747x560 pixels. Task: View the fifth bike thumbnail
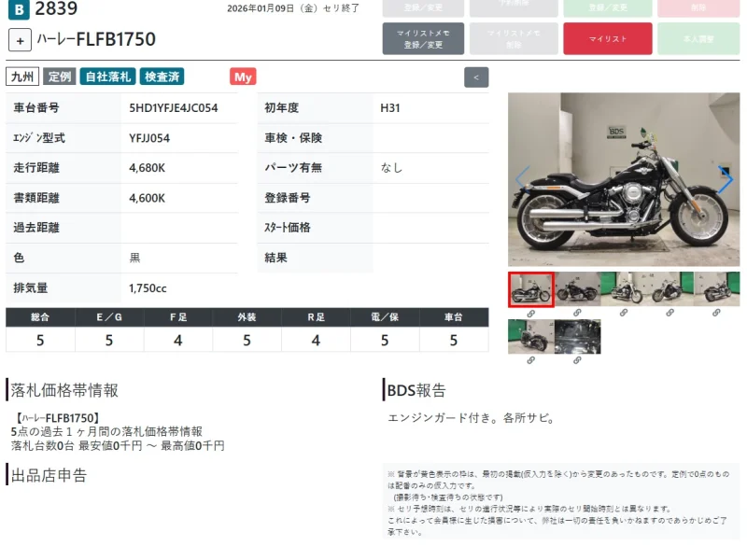pos(716,289)
